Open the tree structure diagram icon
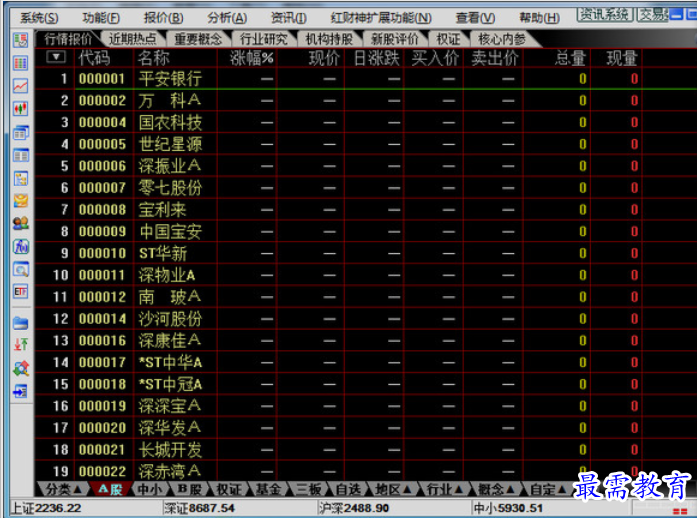This screenshot has width=697, height=518. (x=20, y=178)
